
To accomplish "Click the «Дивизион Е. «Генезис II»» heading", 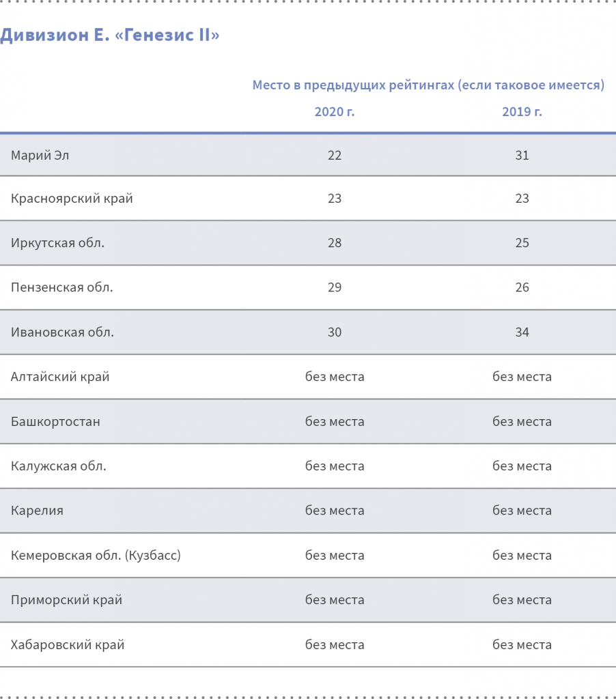I will point(110,35).
